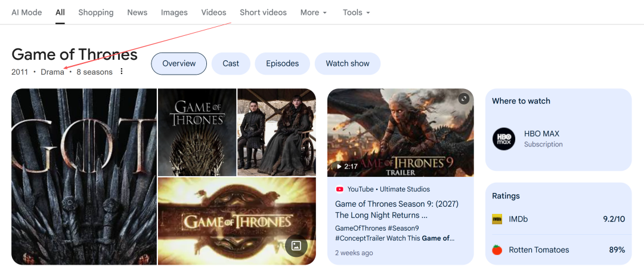The width and height of the screenshot is (644, 273).
Task: Click the IMDb logo icon
Action: click(497, 219)
